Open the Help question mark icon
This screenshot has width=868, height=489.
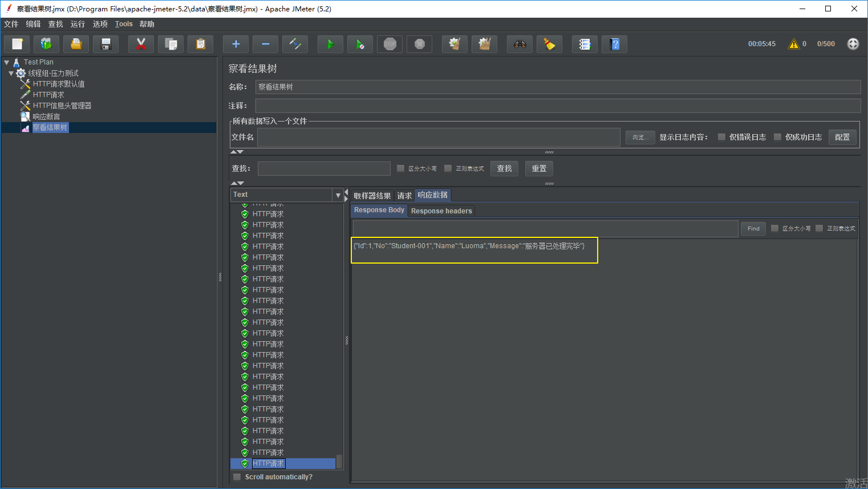pos(614,44)
